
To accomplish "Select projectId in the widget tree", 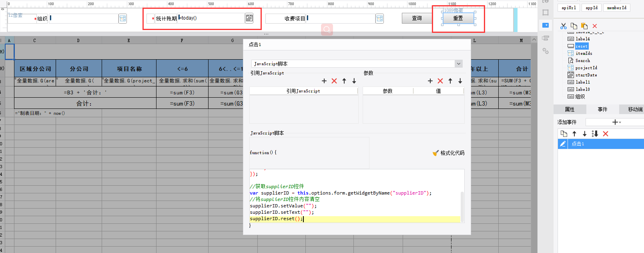I will pyautogui.click(x=586, y=68).
